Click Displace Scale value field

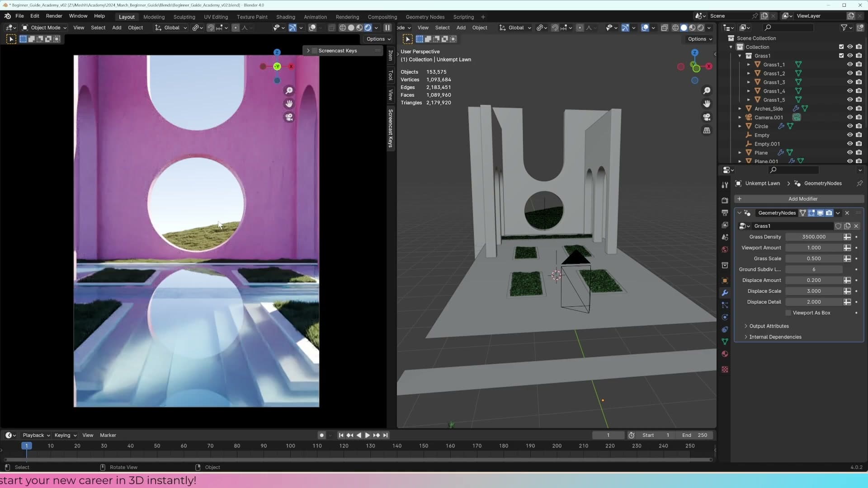point(814,291)
